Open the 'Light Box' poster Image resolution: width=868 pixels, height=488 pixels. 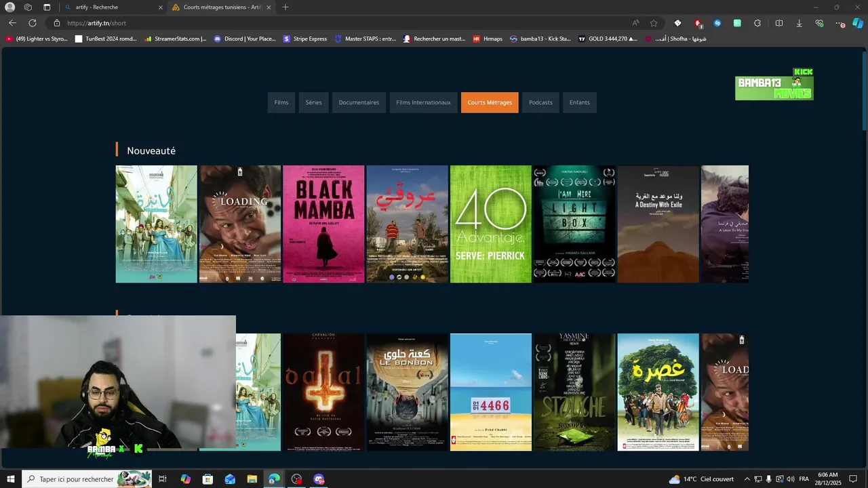pos(574,224)
